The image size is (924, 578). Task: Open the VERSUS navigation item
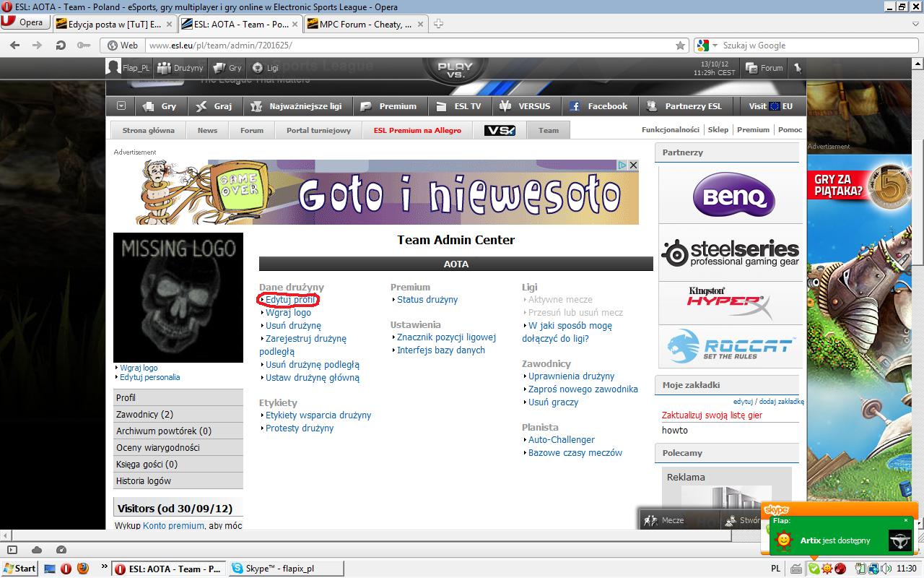click(x=526, y=106)
